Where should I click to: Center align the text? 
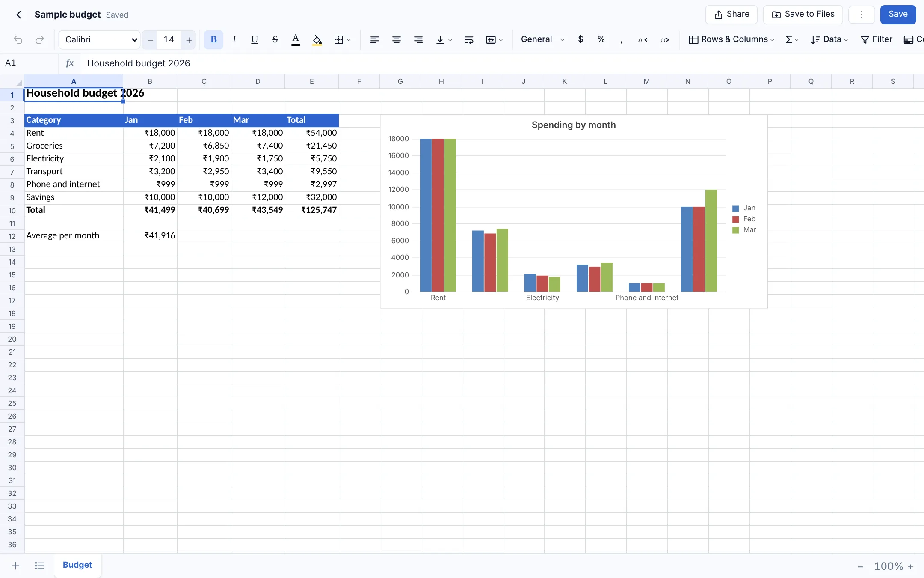click(x=397, y=40)
